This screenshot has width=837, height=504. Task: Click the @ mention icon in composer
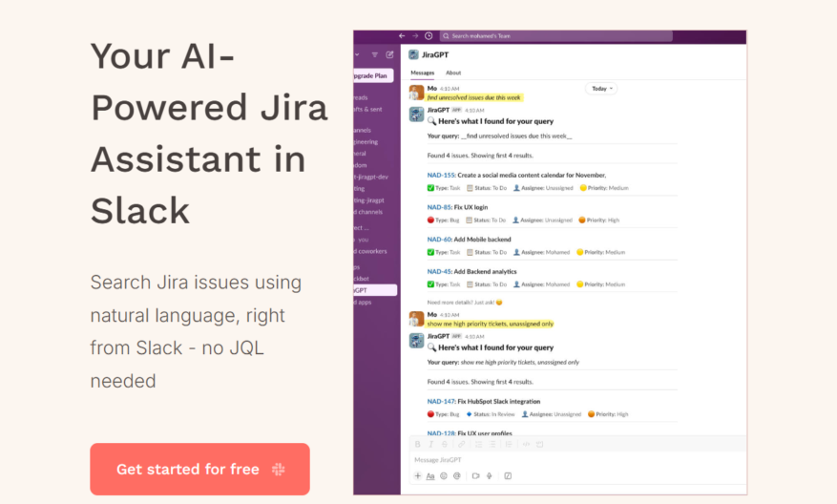(457, 475)
